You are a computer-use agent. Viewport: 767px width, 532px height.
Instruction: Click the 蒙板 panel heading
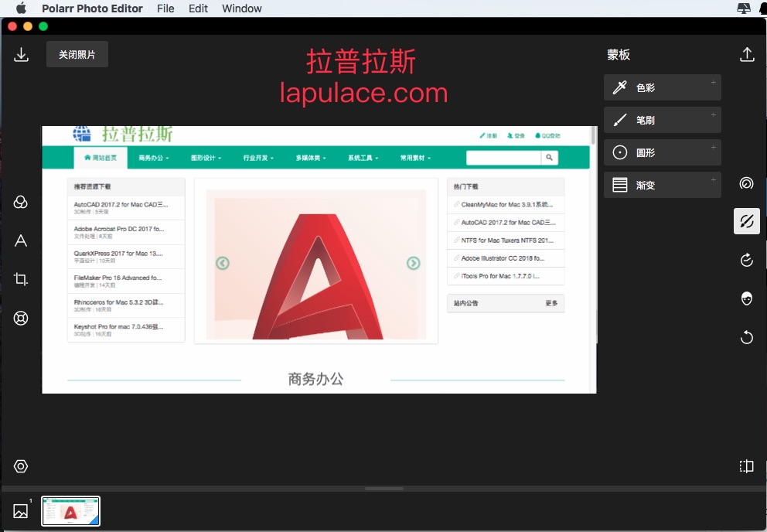pyautogui.click(x=619, y=54)
